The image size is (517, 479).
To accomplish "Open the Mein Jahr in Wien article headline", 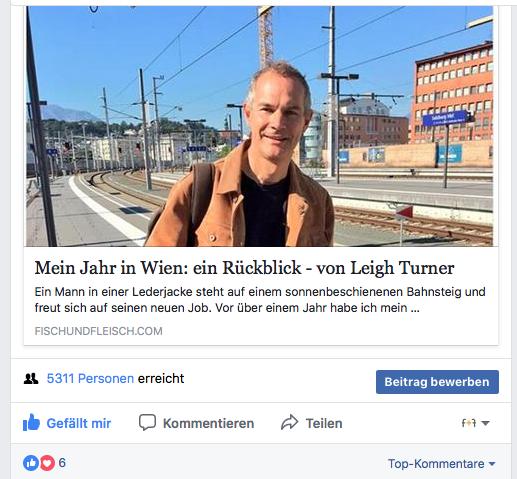I will [x=244, y=268].
